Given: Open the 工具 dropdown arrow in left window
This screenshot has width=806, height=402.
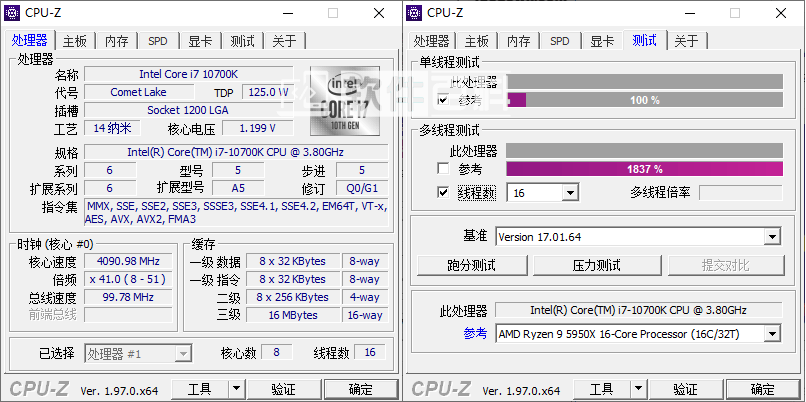Looking at the screenshot, I should coord(236,388).
